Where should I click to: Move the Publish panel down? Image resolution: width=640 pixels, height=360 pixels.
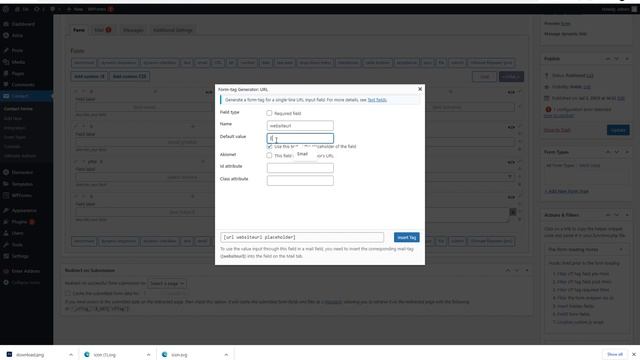pos(617,59)
